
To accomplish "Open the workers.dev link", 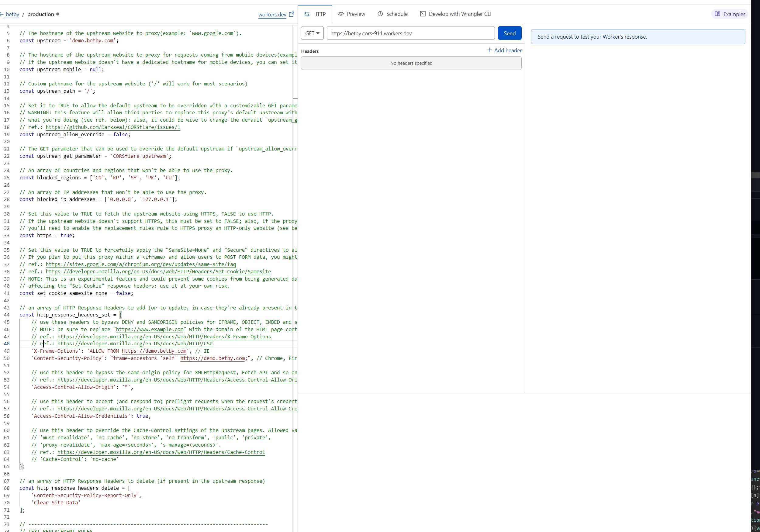I will point(272,15).
